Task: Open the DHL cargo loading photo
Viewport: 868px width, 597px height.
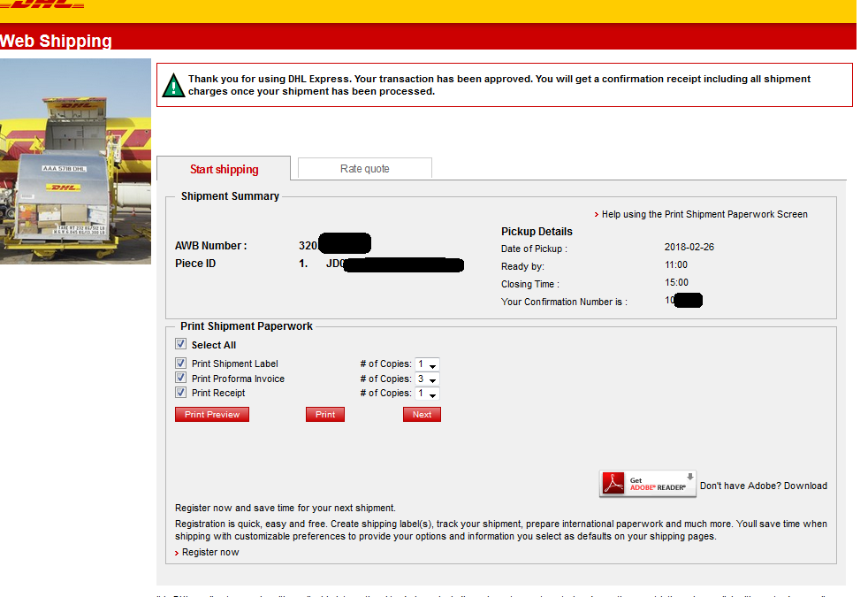Action: tap(75, 160)
